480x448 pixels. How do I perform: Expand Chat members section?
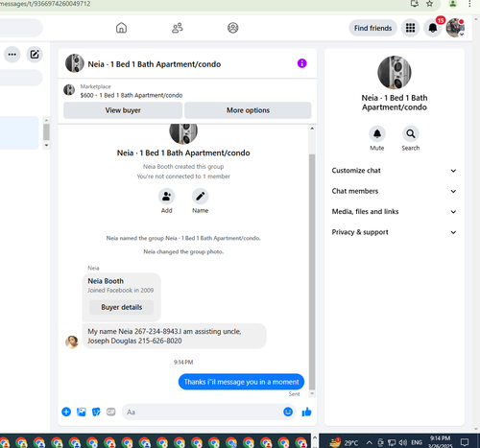click(x=394, y=191)
